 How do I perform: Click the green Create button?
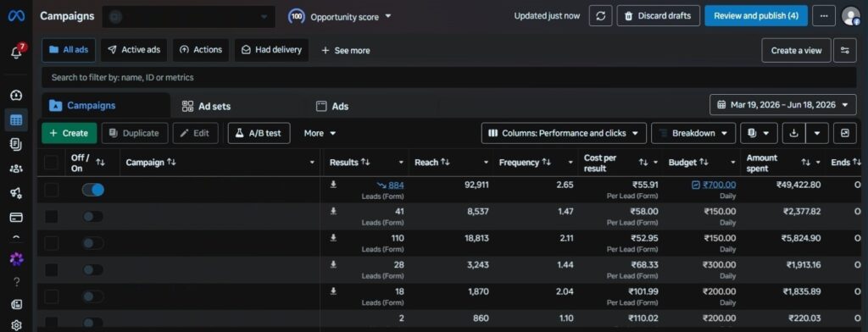pos(70,133)
